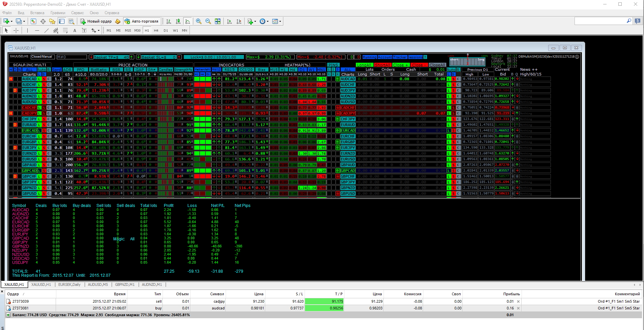Click the green LongAll button
644x330 pixels.
(364, 65)
